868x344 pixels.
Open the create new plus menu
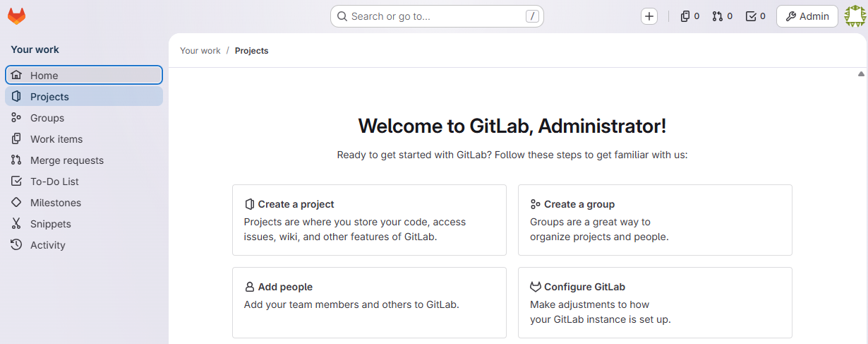pyautogui.click(x=649, y=16)
